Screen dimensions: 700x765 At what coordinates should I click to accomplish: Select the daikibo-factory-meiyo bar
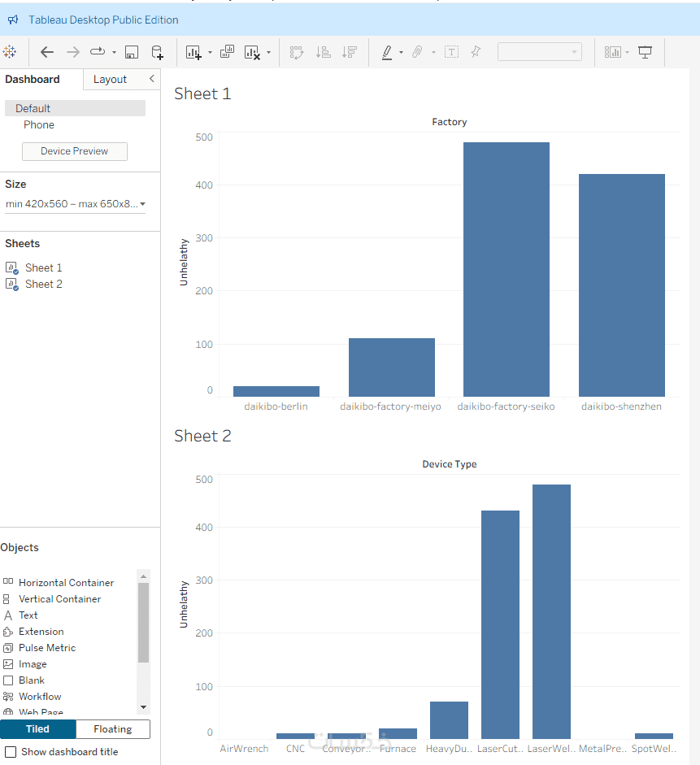[392, 367]
